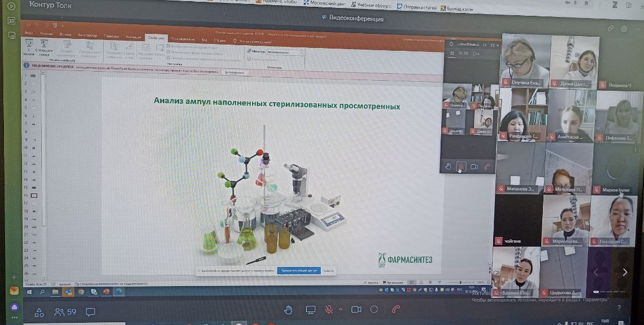Toggle the camera in bottom toolbar
Image resolution: width=644 pixels, height=325 pixels.
pos(356,310)
